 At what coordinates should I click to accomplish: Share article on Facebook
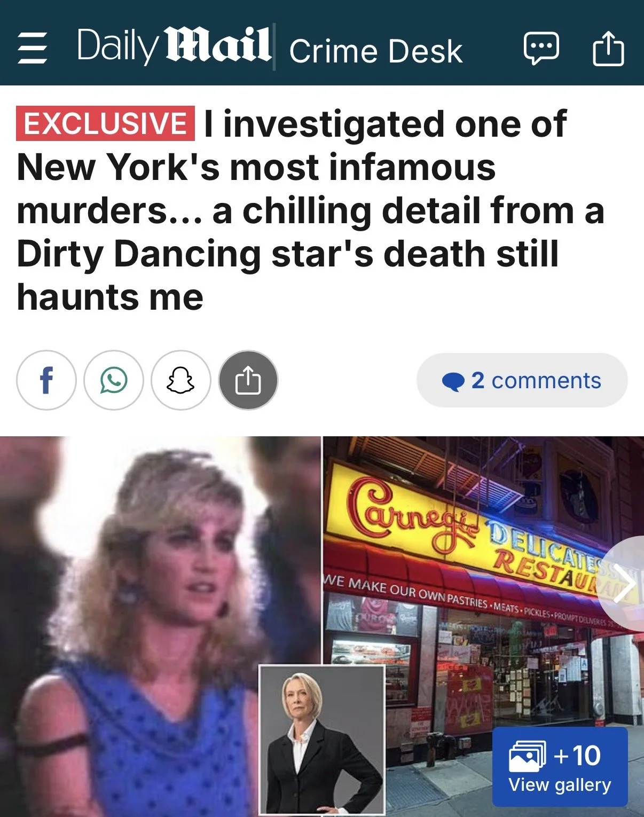(46, 380)
